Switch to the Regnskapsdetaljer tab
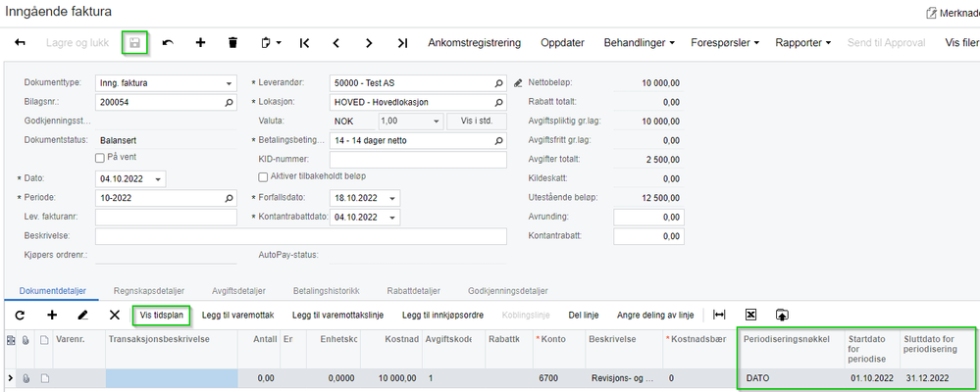The width and height of the screenshot is (980, 392). [x=149, y=291]
